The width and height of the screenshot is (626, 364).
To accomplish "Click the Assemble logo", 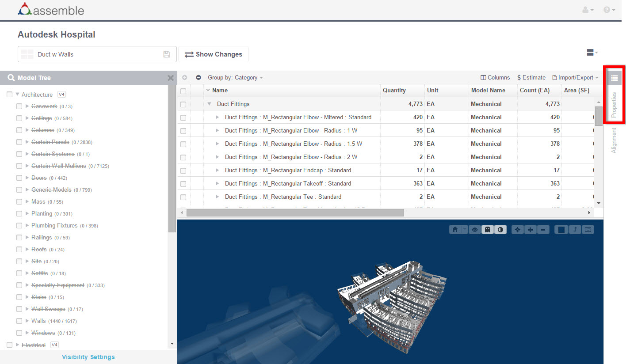I will 51,10.
